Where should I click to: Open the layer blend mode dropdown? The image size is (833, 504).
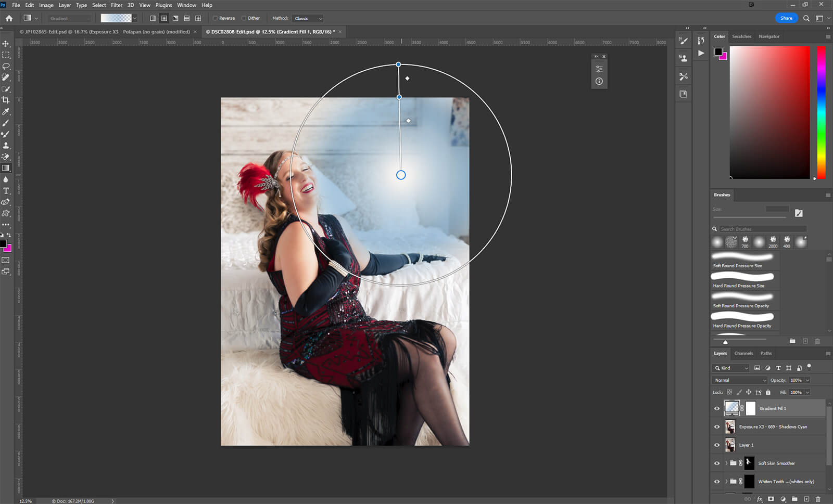740,380
